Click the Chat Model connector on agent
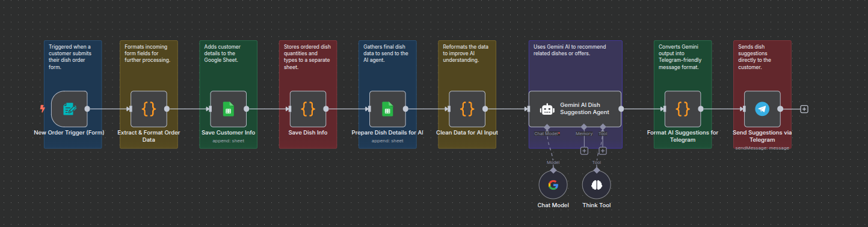868x227 pixels. (547, 127)
